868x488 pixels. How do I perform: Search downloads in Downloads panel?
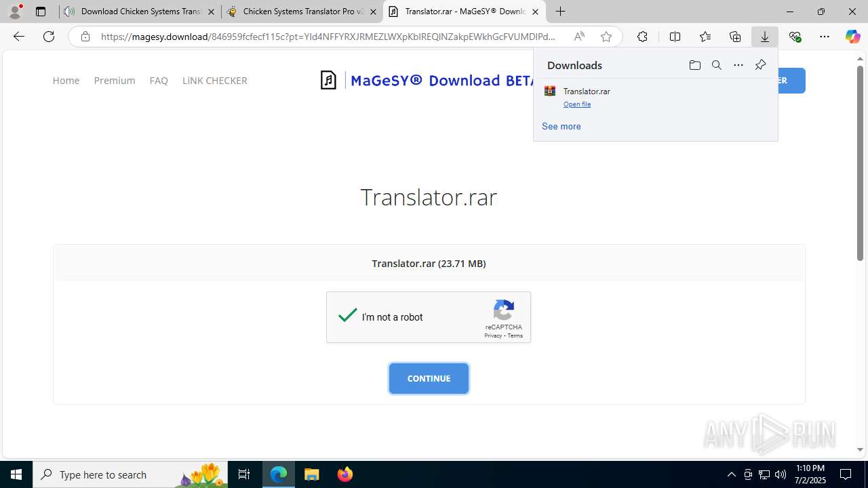click(x=717, y=65)
